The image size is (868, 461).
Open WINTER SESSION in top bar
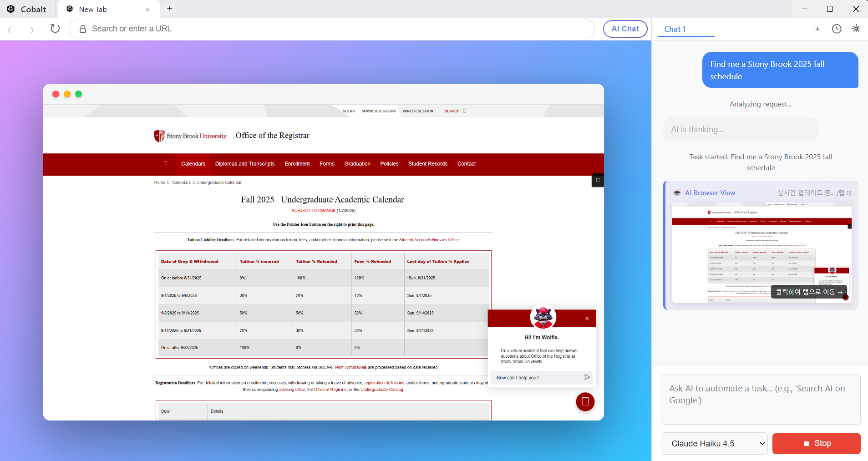(418, 111)
